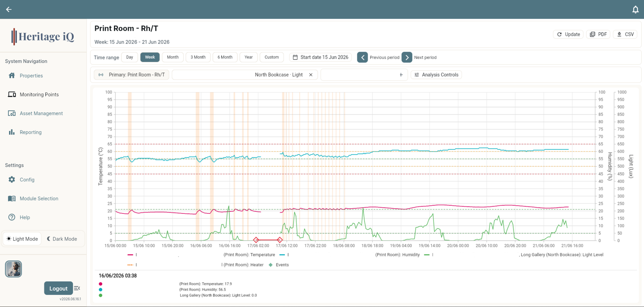Go to Monitoring Points
The image size is (644, 307).
pyautogui.click(x=39, y=94)
